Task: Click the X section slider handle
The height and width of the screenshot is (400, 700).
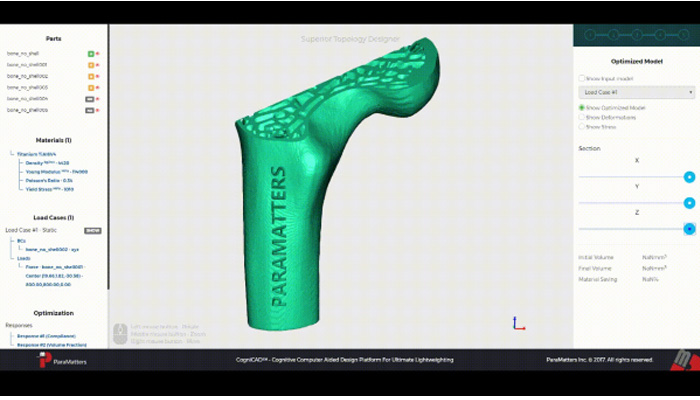Action: tap(689, 177)
